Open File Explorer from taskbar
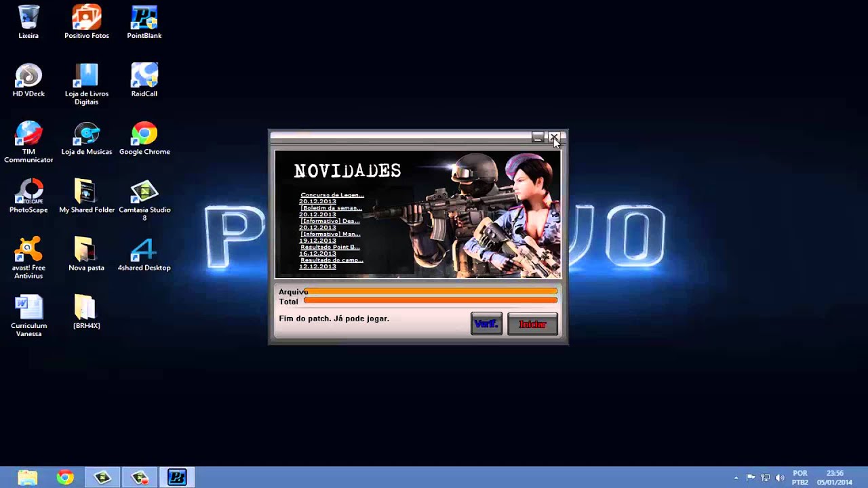The height and width of the screenshot is (488, 868). 27,477
